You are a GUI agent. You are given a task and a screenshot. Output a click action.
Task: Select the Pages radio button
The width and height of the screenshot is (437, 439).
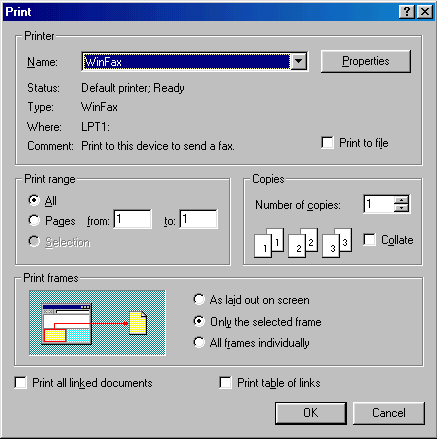(x=34, y=220)
